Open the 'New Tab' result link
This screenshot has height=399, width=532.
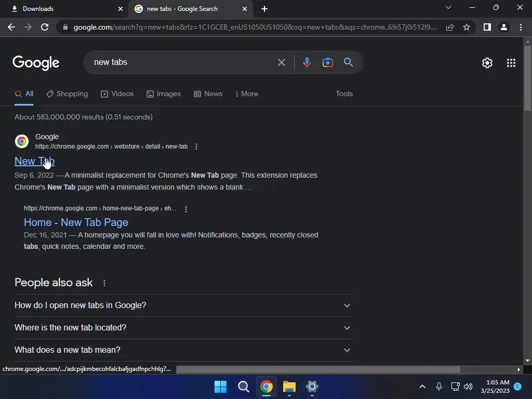[35, 161]
